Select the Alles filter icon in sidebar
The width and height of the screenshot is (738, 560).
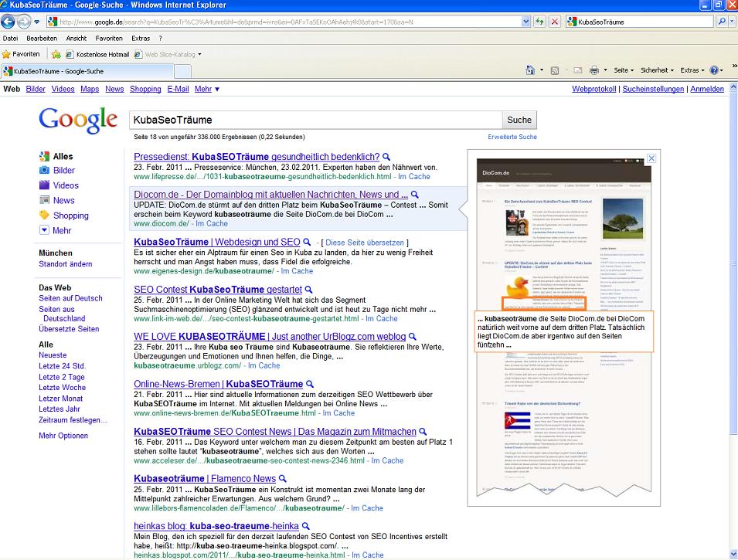(44, 156)
